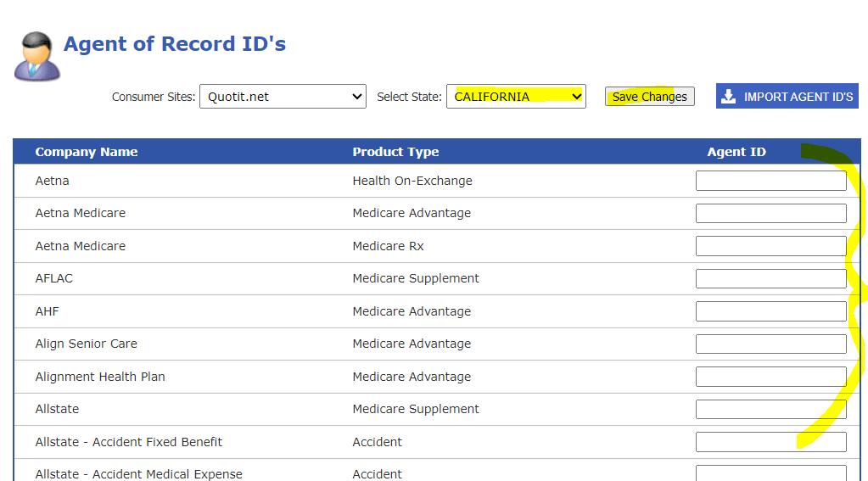Focus Allstate Medicare Supplement Agent ID input
This screenshot has height=481, width=868.
point(770,409)
